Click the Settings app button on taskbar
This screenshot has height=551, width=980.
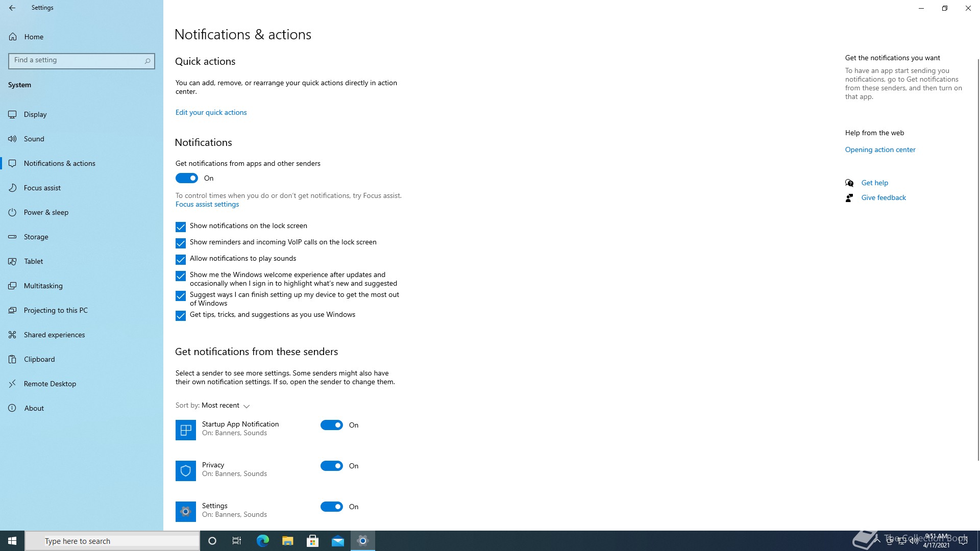pyautogui.click(x=363, y=541)
